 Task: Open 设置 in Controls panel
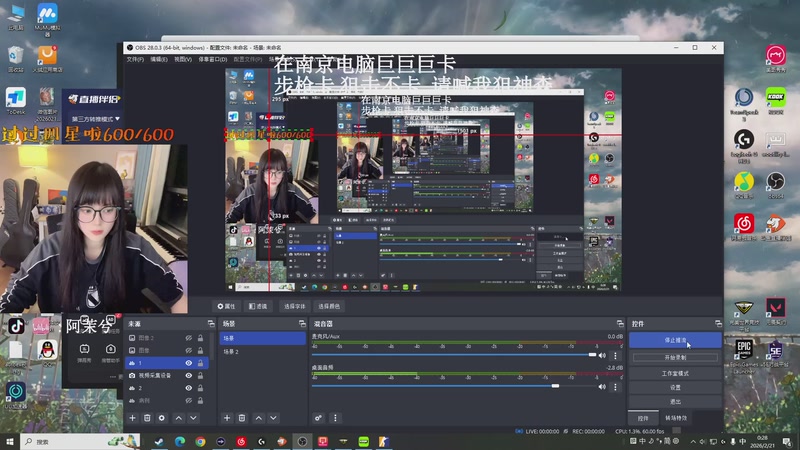675,388
